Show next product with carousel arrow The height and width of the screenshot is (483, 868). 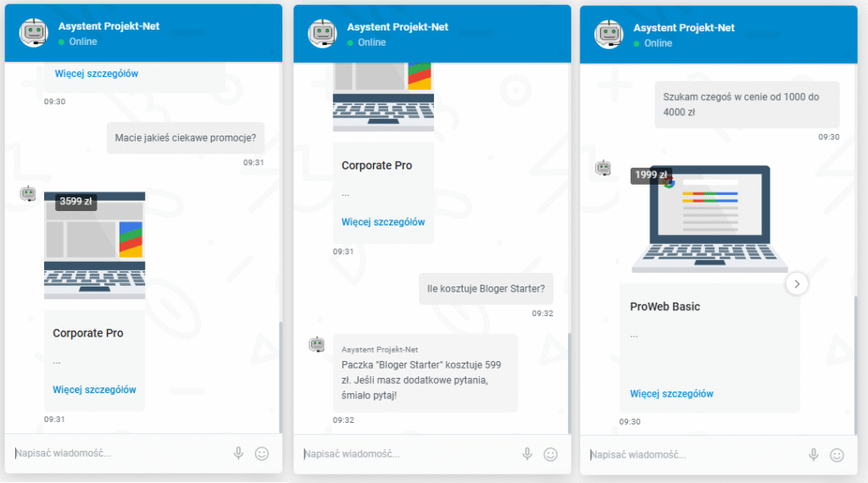click(797, 284)
